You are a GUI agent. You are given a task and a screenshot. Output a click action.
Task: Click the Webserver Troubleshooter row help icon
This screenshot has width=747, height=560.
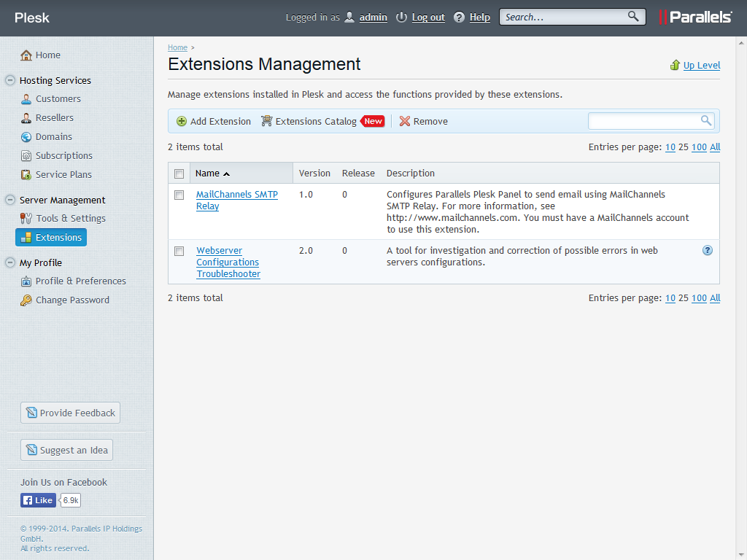pos(708,251)
